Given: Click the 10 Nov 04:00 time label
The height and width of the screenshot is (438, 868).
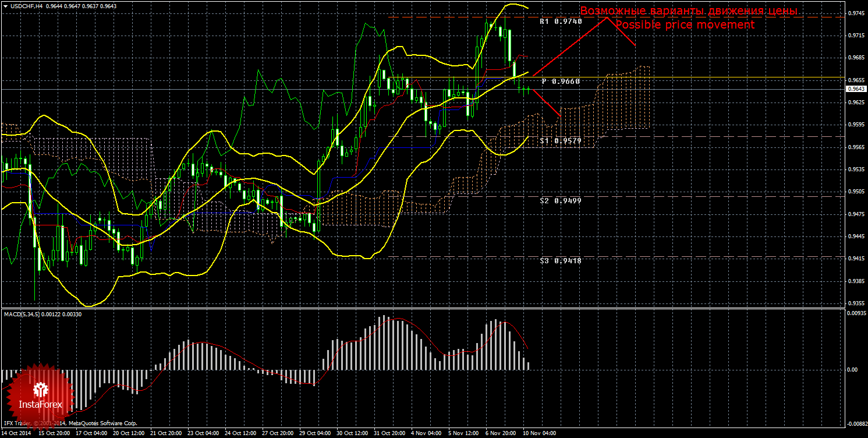Looking at the screenshot, I should 538,433.
